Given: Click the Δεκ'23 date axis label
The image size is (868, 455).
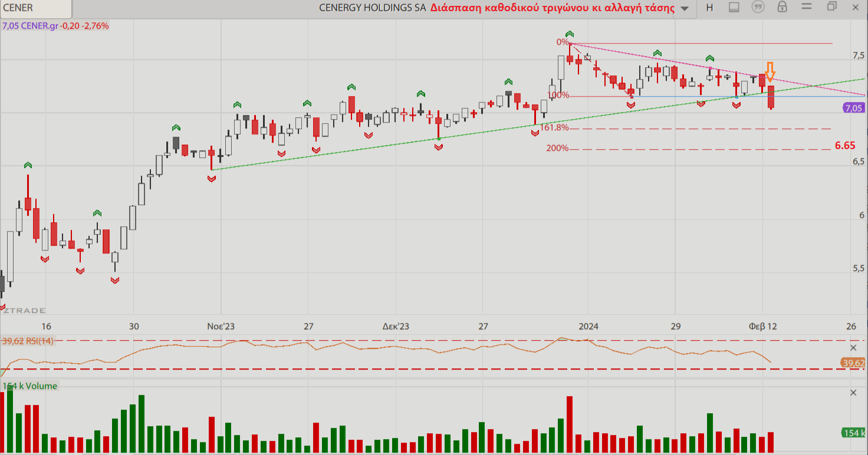Looking at the screenshot, I should point(395,326).
